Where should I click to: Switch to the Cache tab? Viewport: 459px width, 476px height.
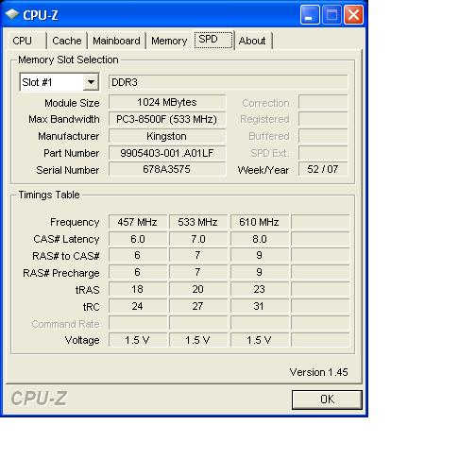tap(67, 41)
